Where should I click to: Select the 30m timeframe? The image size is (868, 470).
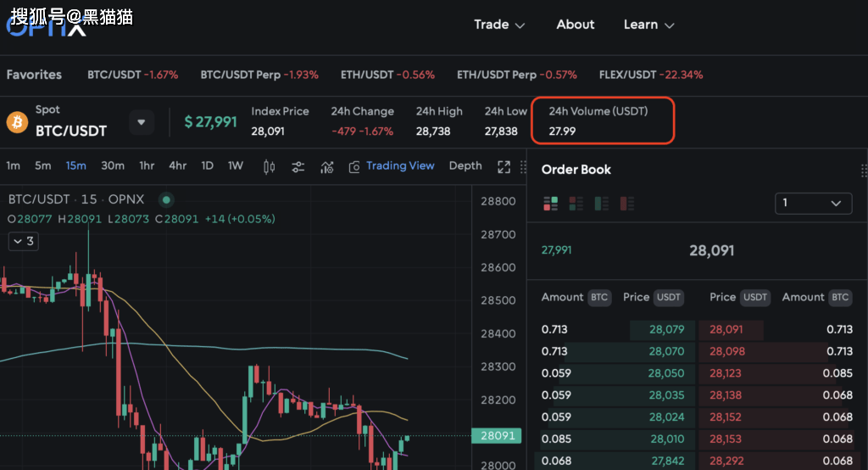[x=113, y=165]
